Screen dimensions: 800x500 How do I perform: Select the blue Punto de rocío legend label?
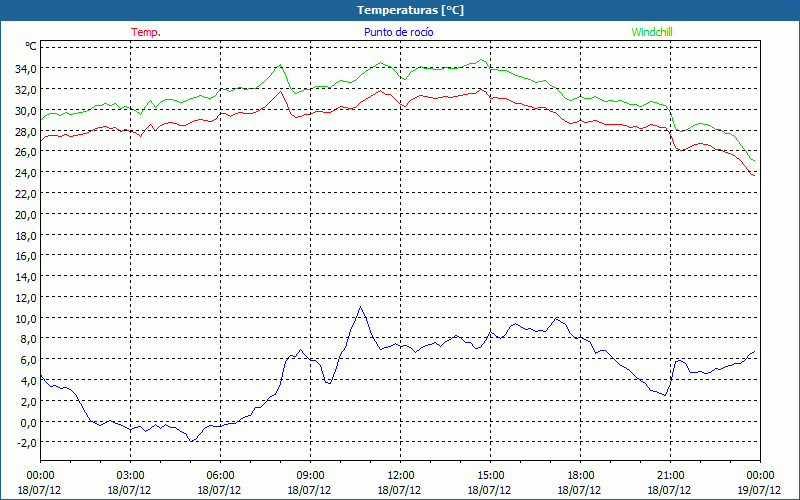point(398,32)
